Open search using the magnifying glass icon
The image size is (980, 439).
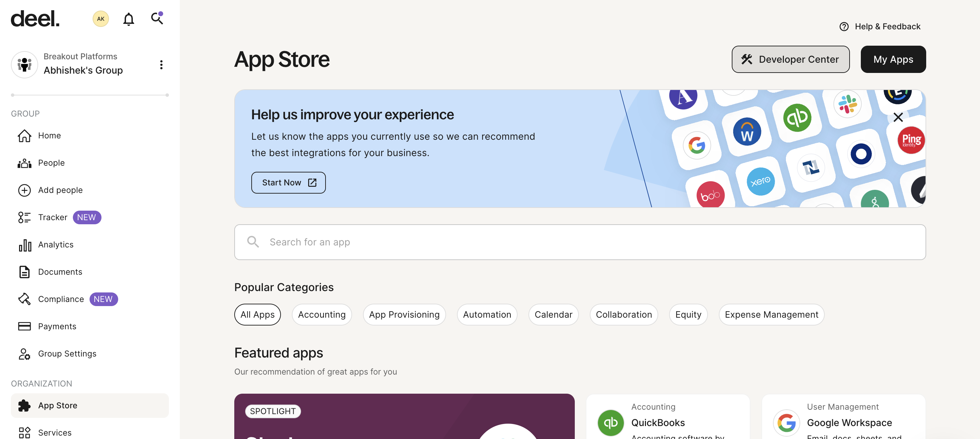156,18
